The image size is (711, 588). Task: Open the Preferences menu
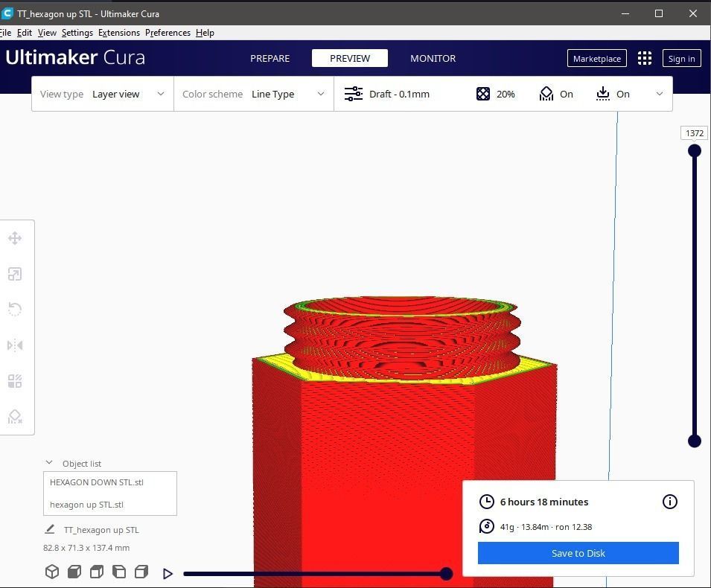pos(168,33)
